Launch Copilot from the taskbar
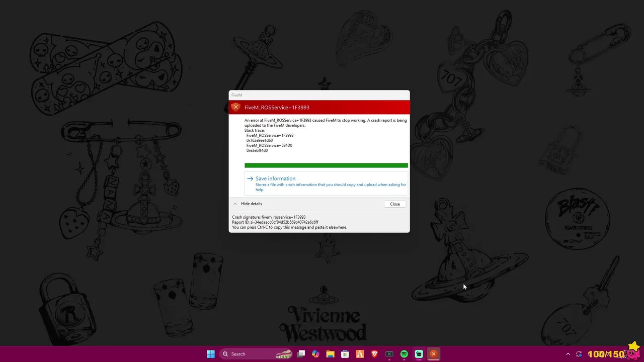The image size is (644, 362). (x=315, y=354)
